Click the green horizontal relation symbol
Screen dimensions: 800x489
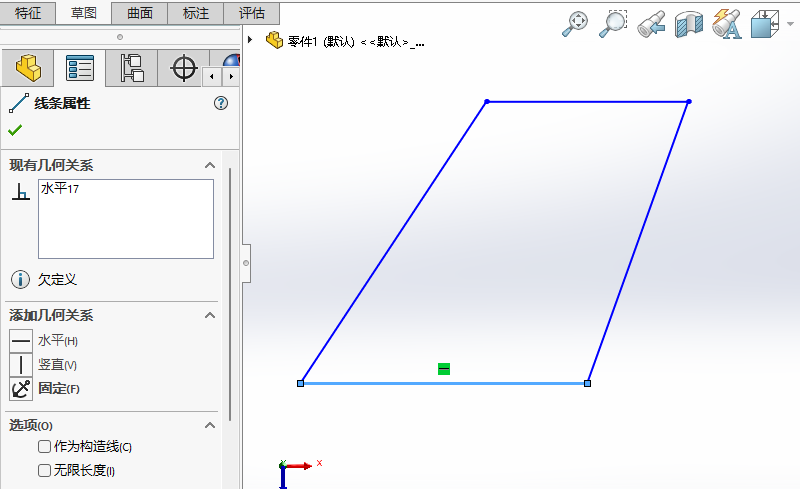click(x=444, y=369)
